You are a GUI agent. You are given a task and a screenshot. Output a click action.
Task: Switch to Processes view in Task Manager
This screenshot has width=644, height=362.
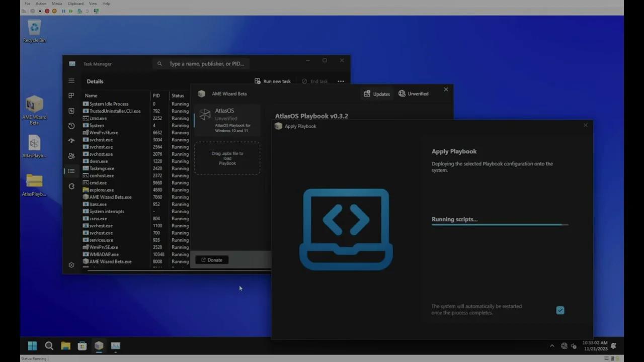tap(71, 96)
